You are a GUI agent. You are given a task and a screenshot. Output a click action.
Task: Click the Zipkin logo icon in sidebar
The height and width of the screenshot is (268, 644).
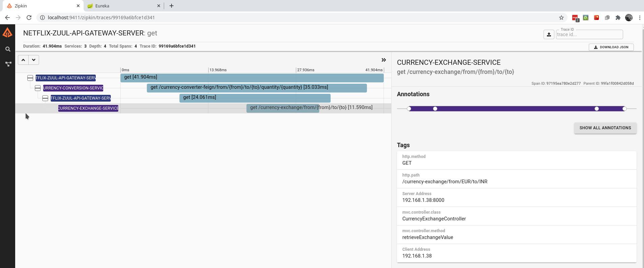coord(7,33)
